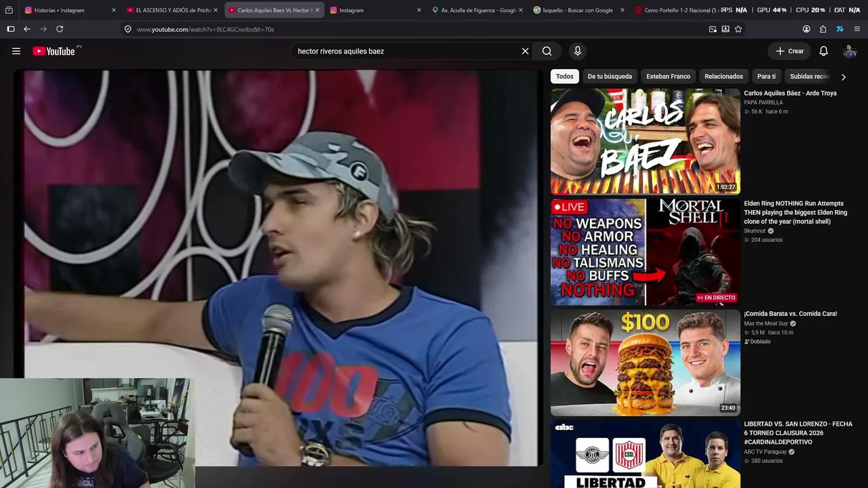Screen dimensions: 868x488
Task: Close the Av. Acuña de Figueroa tab
Action: tap(521, 10)
